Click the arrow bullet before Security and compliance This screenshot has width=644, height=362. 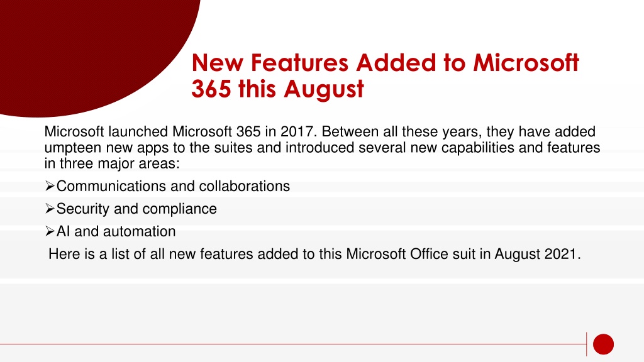tap(50, 209)
